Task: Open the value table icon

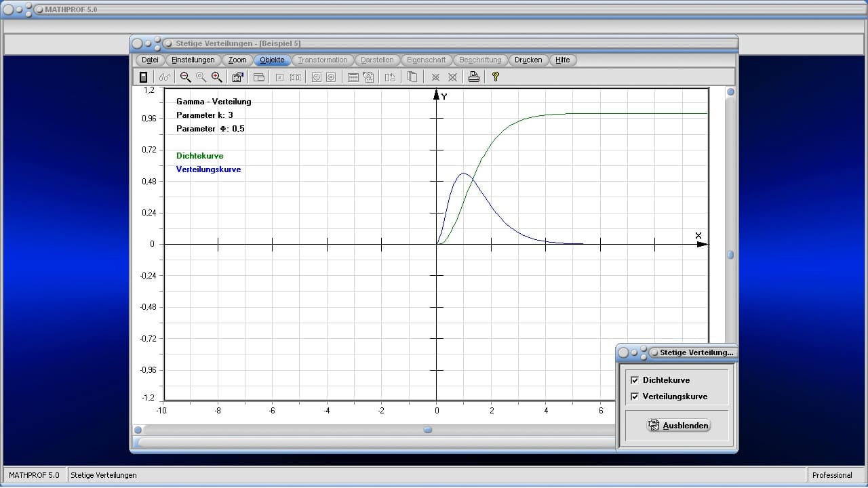Action: [x=353, y=77]
